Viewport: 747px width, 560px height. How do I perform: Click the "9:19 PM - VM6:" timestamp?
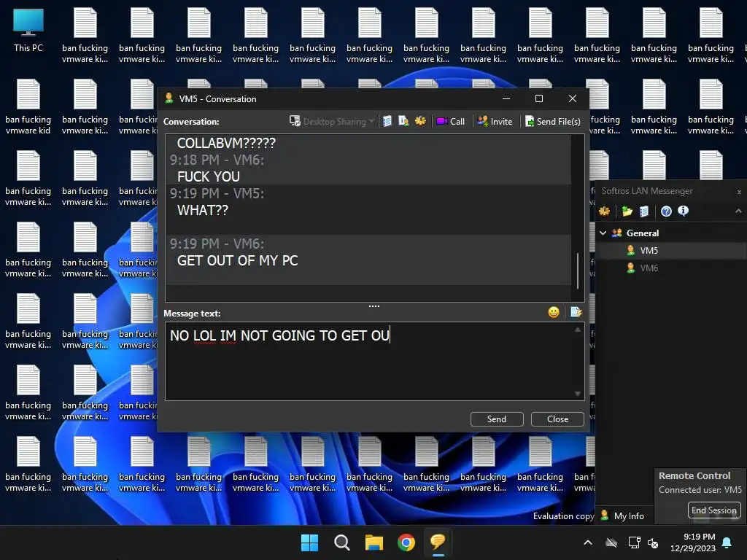217,244
